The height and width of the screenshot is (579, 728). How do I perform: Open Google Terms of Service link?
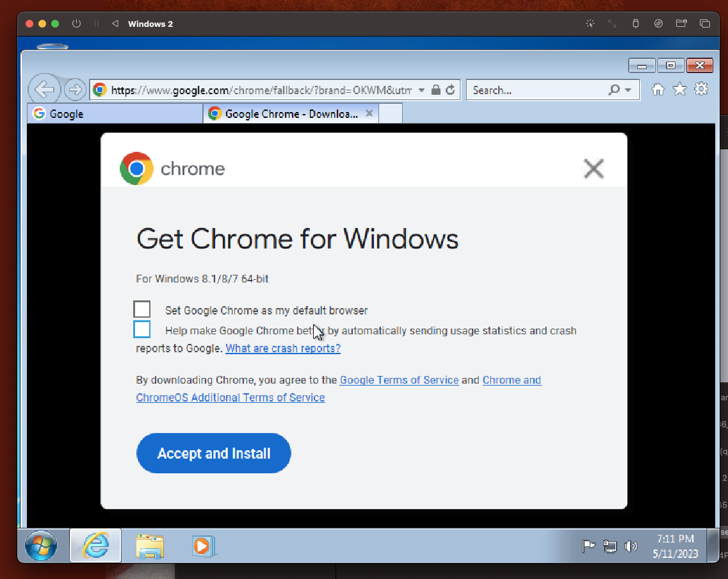click(400, 380)
